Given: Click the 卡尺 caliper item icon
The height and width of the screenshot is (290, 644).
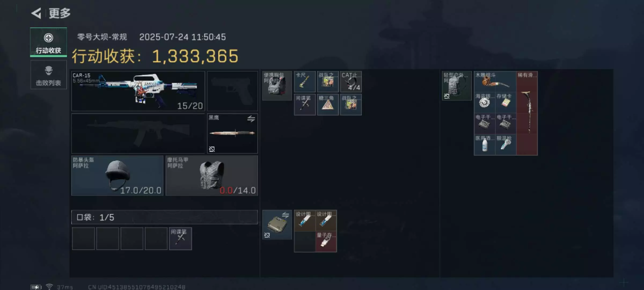Looking at the screenshot, I should click(305, 82).
